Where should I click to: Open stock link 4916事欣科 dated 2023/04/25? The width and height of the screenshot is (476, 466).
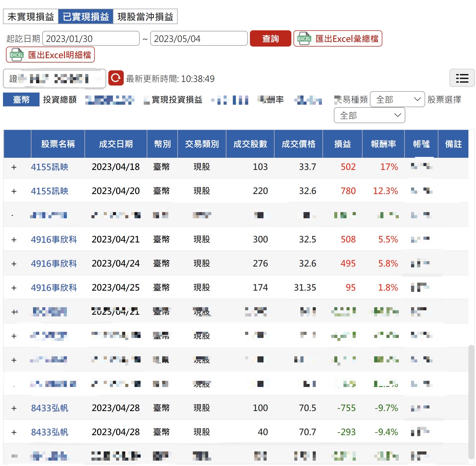coord(54,288)
